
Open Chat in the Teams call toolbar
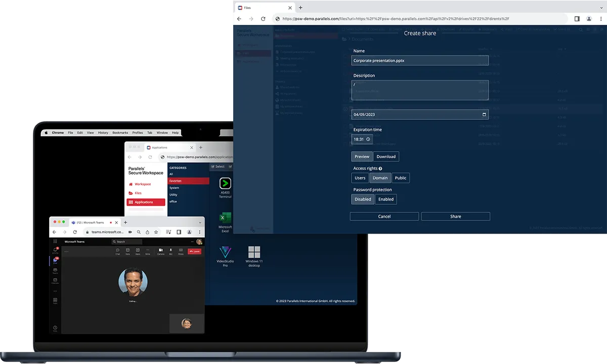coord(117,251)
